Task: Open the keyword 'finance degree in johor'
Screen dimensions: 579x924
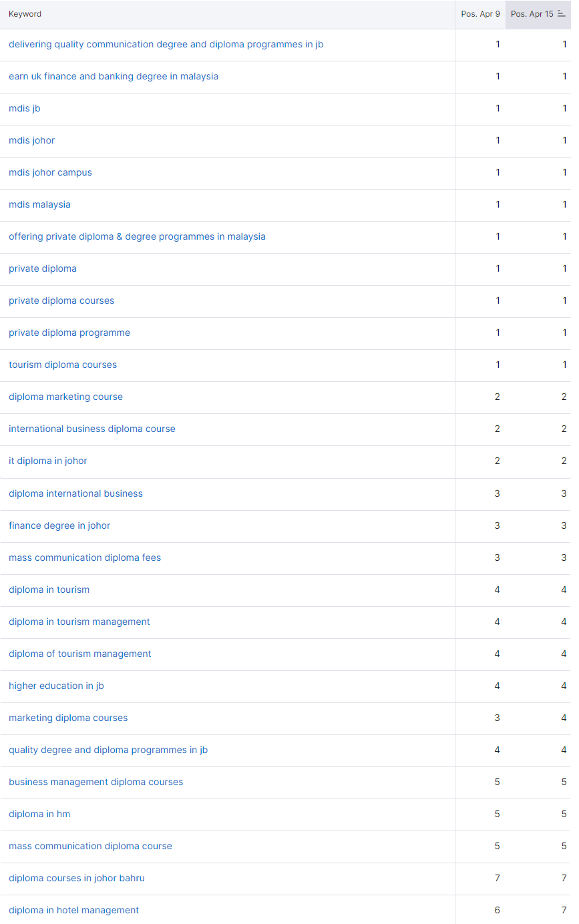Action: (x=59, y=525)
